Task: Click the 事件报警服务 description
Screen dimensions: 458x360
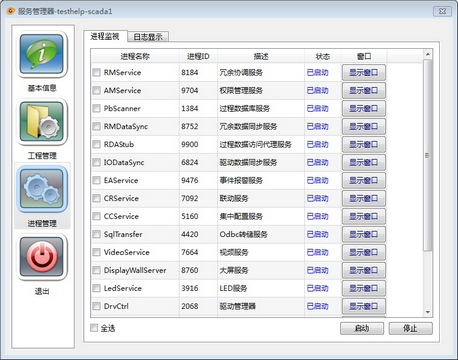Action: coord(241,180)
